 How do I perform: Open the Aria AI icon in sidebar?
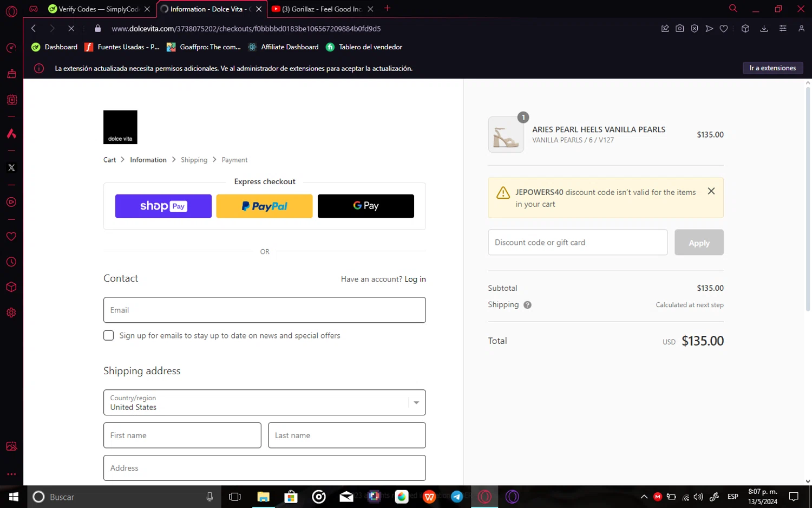[x=11, y=133]
